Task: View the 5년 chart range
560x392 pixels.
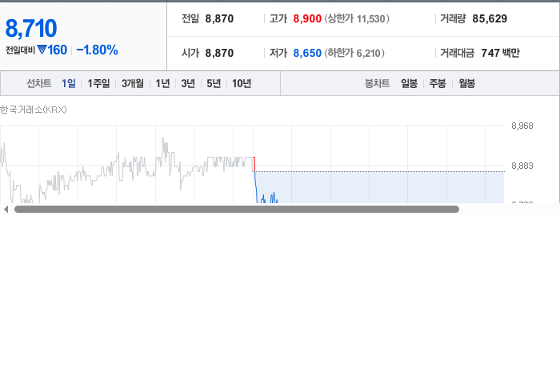Action: click(214, 83)
